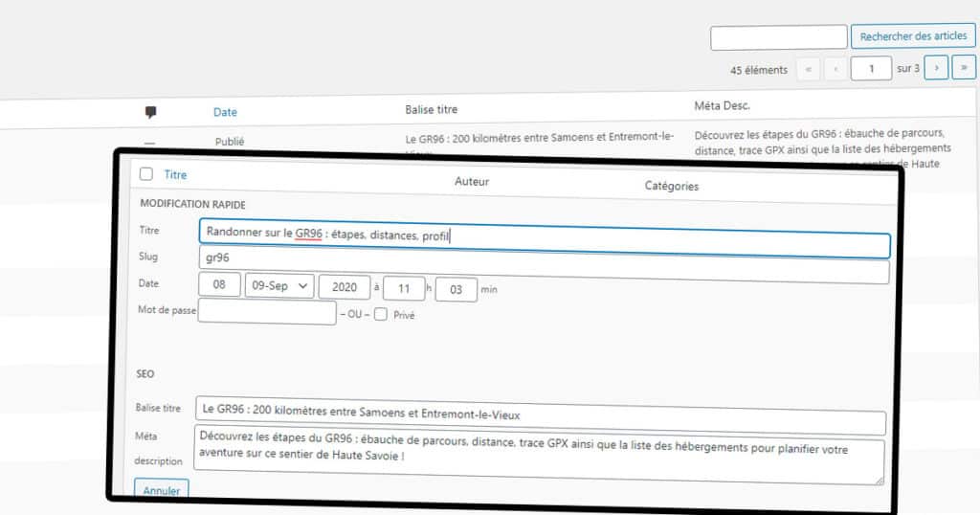
Task: Click the Slug field containing gr96
Action: point(544,264)
